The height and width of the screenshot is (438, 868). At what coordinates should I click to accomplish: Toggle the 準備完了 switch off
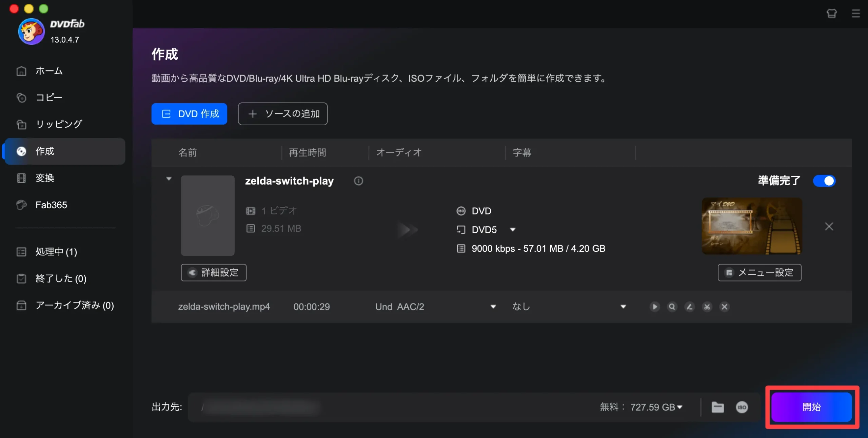(824, 181)
